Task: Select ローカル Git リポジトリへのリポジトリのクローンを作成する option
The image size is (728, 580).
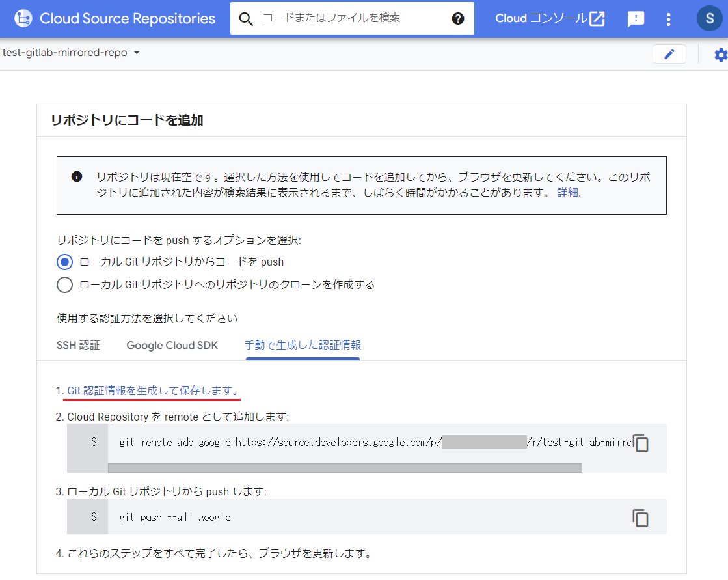Action: tap(64, 284)
